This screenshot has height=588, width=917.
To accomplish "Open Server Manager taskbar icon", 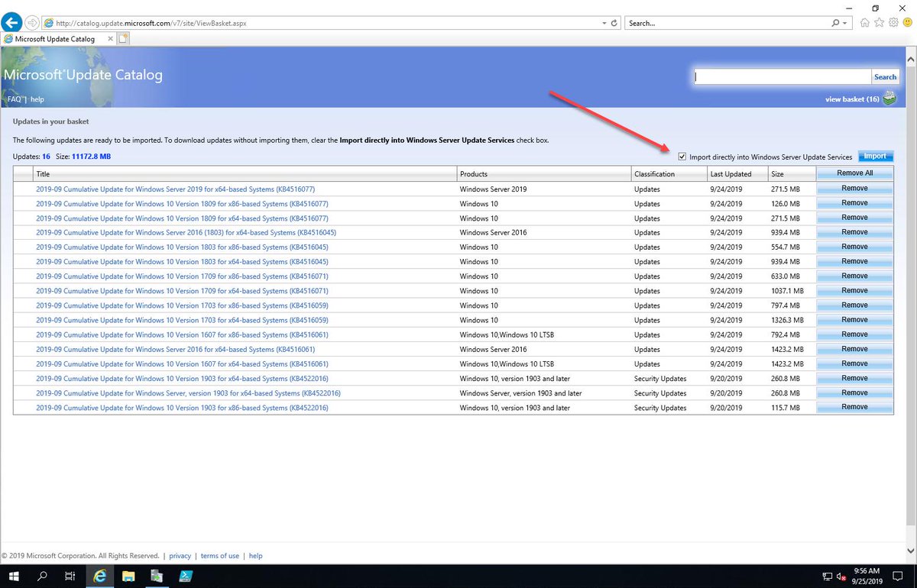I will tap(157, 576).
